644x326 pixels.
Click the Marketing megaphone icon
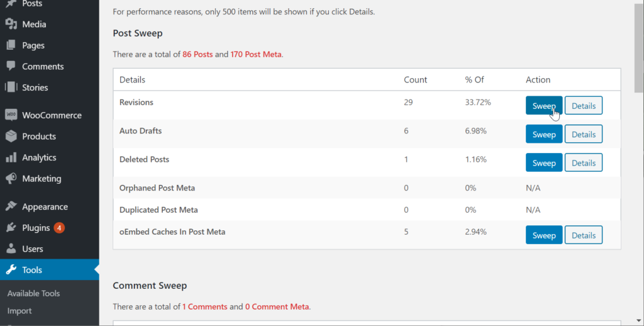click(x=11, y=179)
